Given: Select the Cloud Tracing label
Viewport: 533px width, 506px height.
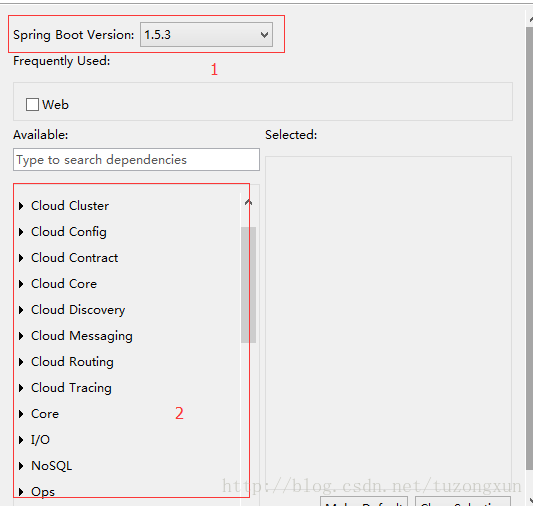Looking at the screenshot, I should tap(71, 388).
